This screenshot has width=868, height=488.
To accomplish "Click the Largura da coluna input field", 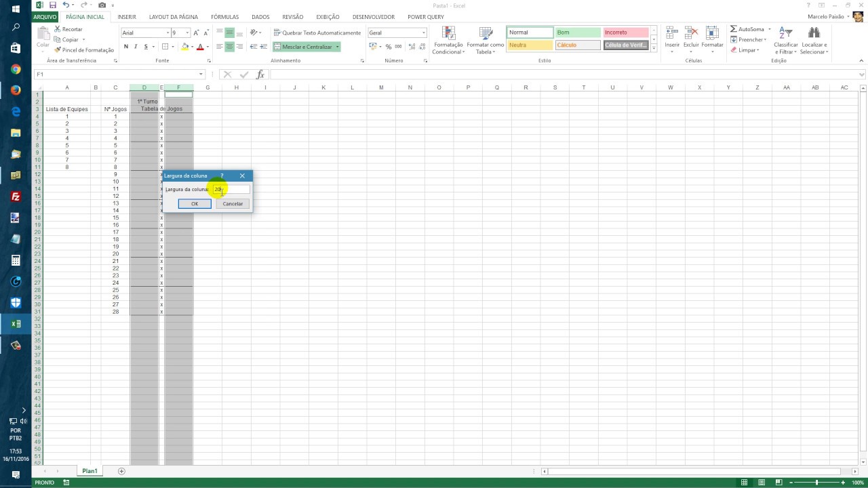I will [231, 189].
